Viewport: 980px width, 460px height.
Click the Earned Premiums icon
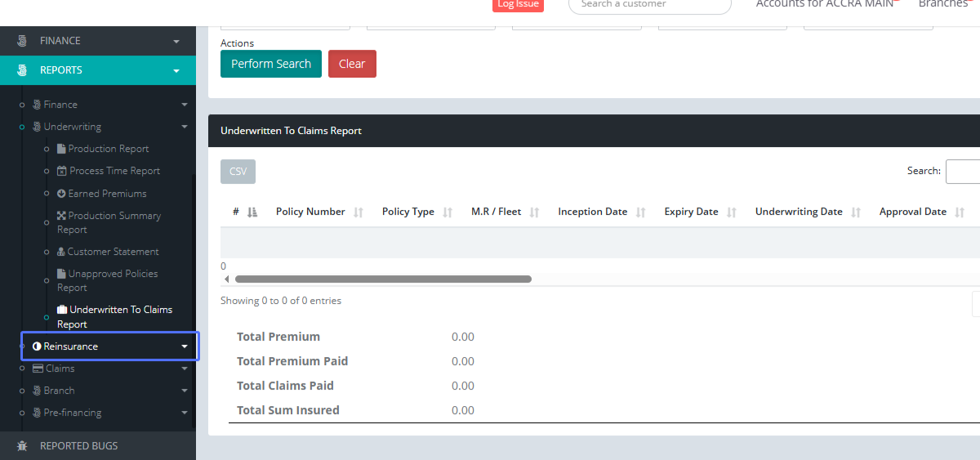pos(61,194)
